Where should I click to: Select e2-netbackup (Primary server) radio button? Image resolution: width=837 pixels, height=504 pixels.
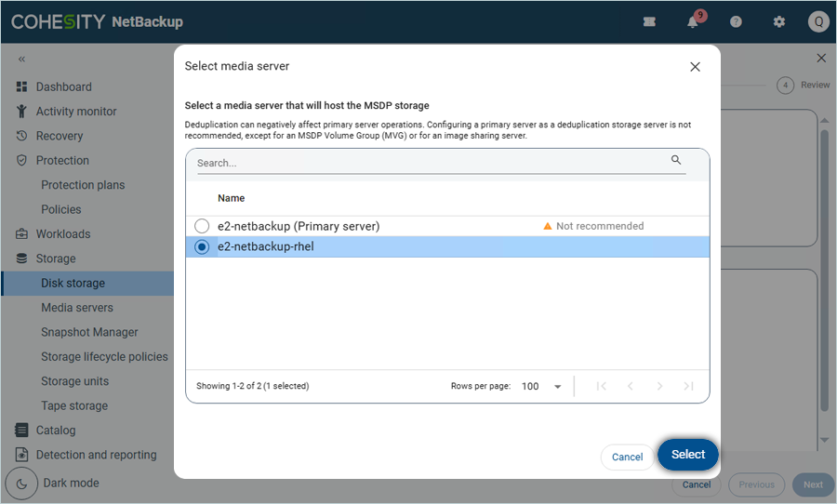click(202, 226)
